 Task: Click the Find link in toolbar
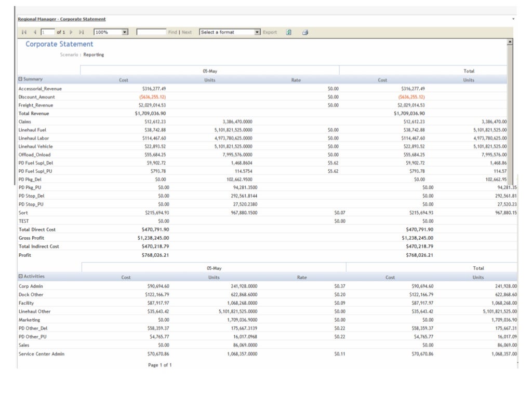click(x=172, y=32)
